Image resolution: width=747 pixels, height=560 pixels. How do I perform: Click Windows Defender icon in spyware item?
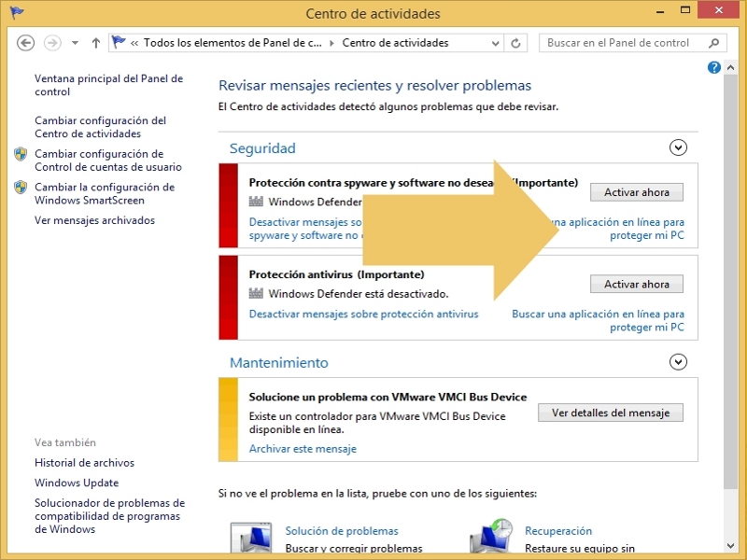click(x=256, y=202)
